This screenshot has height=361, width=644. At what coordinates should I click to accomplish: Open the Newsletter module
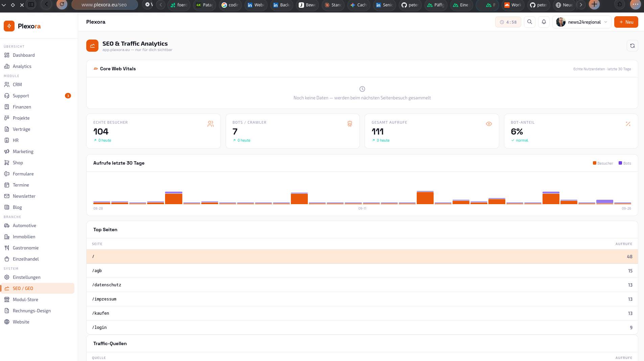37,196
